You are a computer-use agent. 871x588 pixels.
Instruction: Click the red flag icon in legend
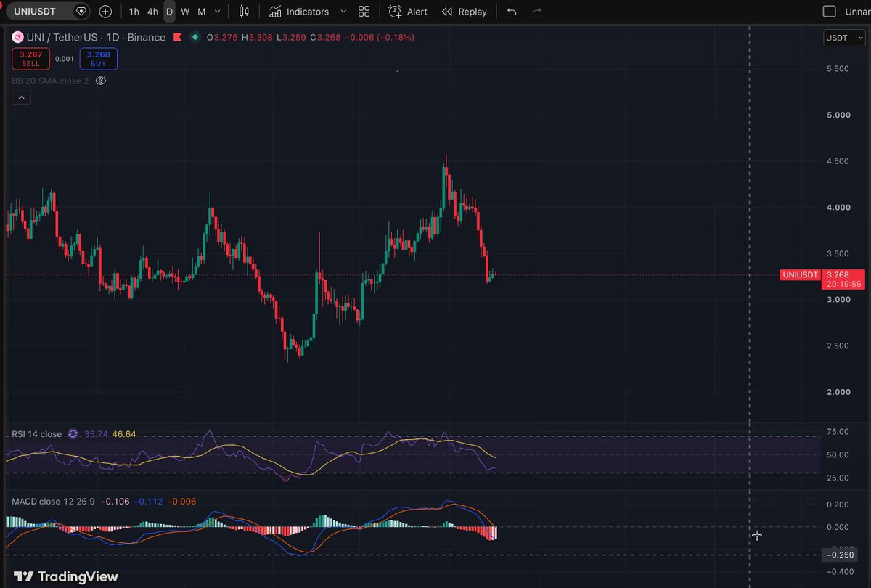coord(176,37)
